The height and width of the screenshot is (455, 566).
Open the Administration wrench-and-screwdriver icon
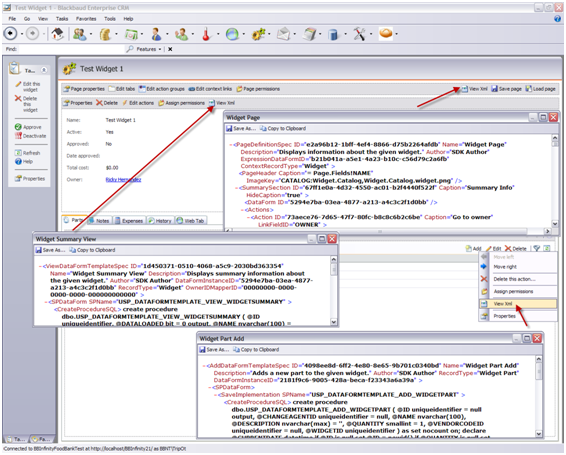click(x=359, y=34)
